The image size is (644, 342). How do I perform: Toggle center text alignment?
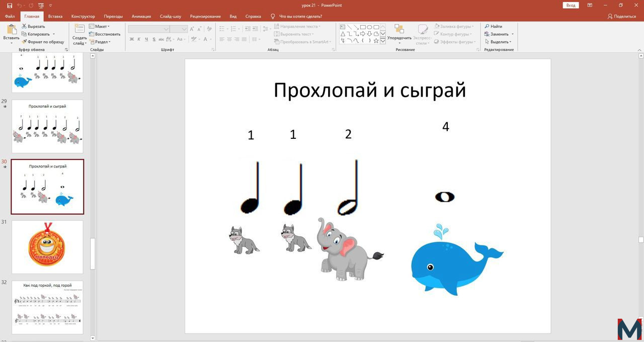(x=229, y=39)
